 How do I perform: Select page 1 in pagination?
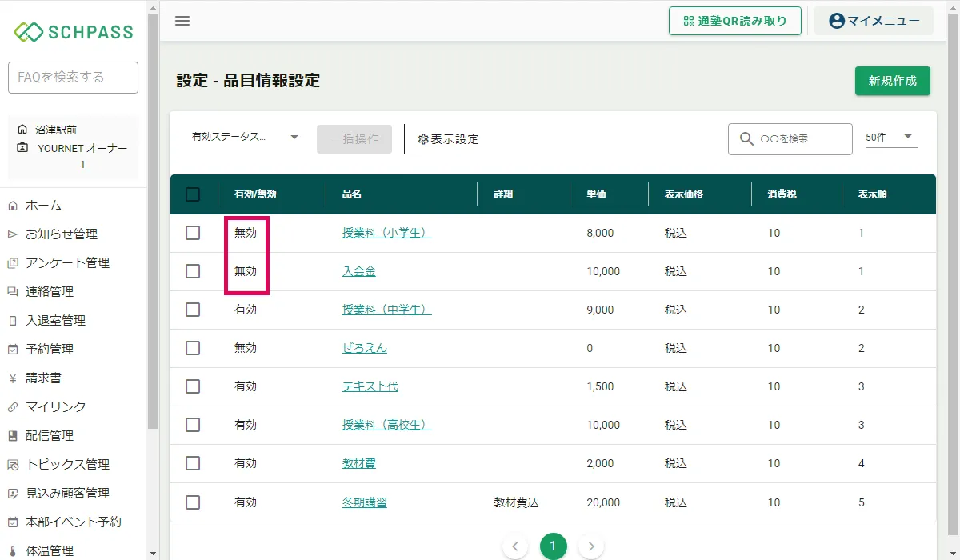[553, 546]
